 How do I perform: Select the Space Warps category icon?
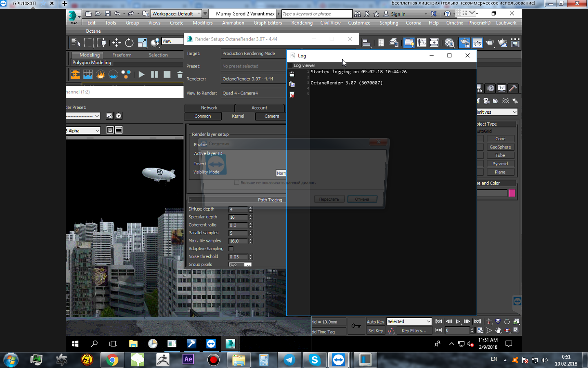506,101
